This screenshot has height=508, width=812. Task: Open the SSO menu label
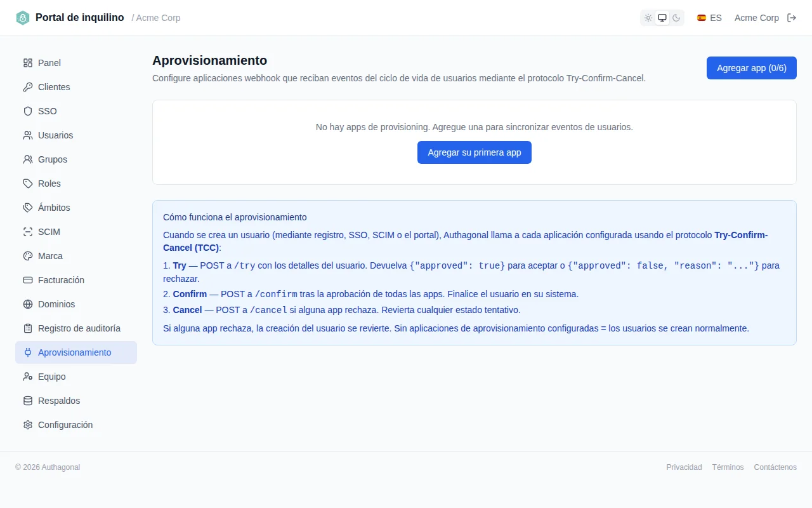click(x=48, y=111)
